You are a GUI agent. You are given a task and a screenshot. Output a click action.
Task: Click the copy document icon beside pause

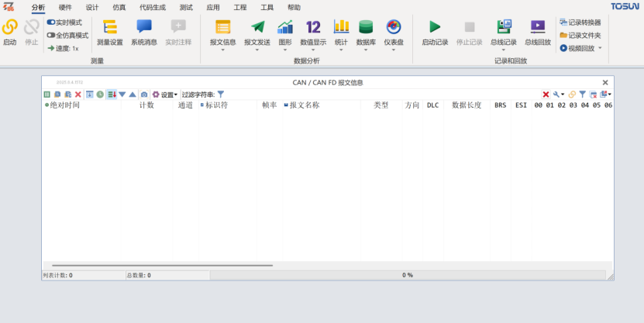[x=57, y=94]
